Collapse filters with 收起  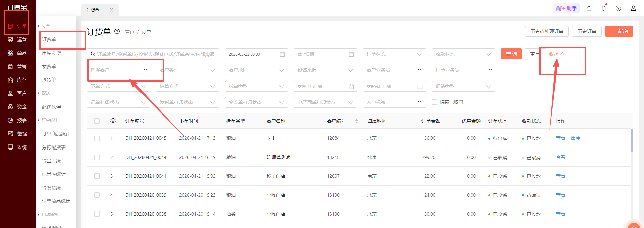click(557, 54)
